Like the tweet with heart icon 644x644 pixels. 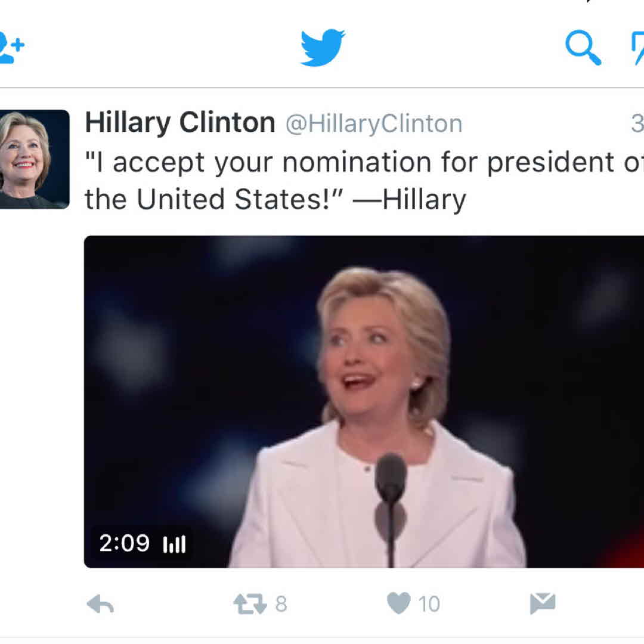click(x=399, y=603)
